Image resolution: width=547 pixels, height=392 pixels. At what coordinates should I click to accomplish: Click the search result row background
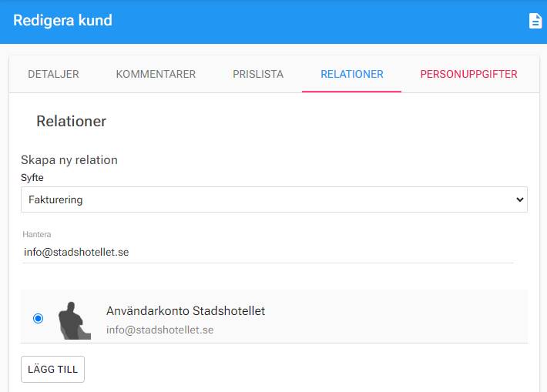point(274,317)
